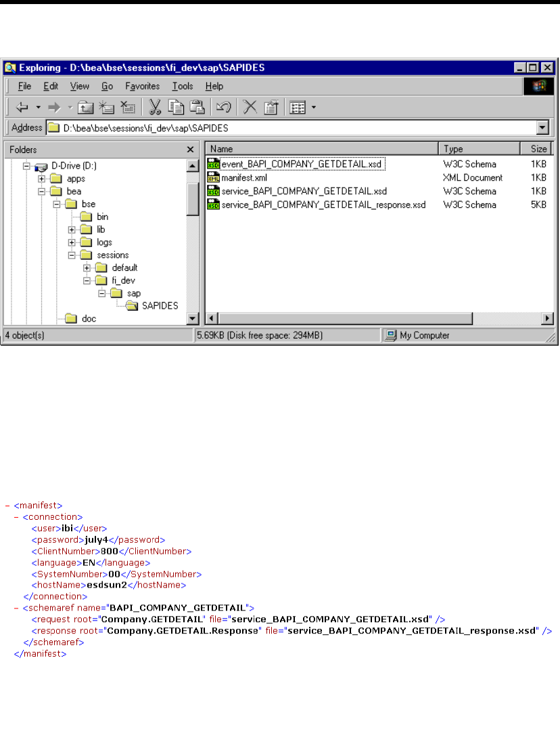Collapse the fi_dev folder node
The height and width of the screenshot is (729, 560).
pos(87,280)
